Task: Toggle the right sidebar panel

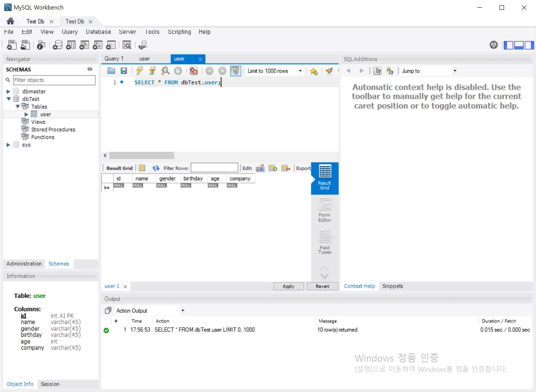Action: pos(529,45)
